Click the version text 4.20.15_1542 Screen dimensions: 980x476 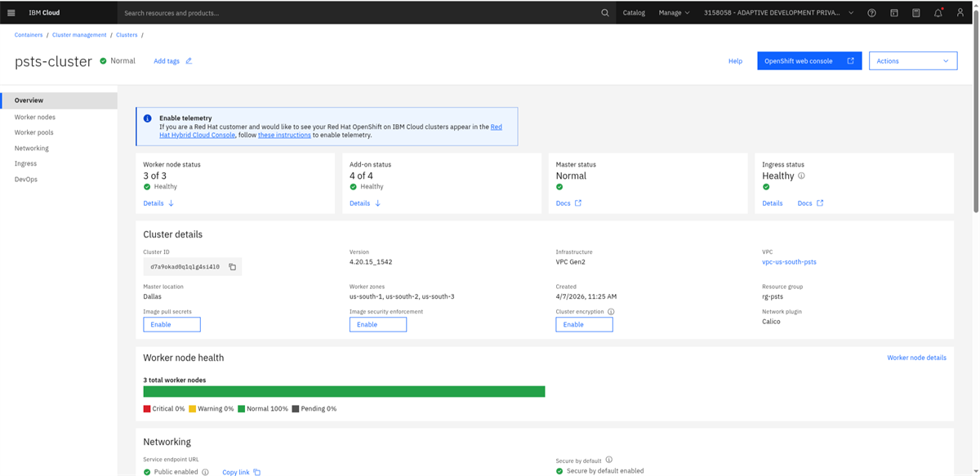(x=371, y=262)
